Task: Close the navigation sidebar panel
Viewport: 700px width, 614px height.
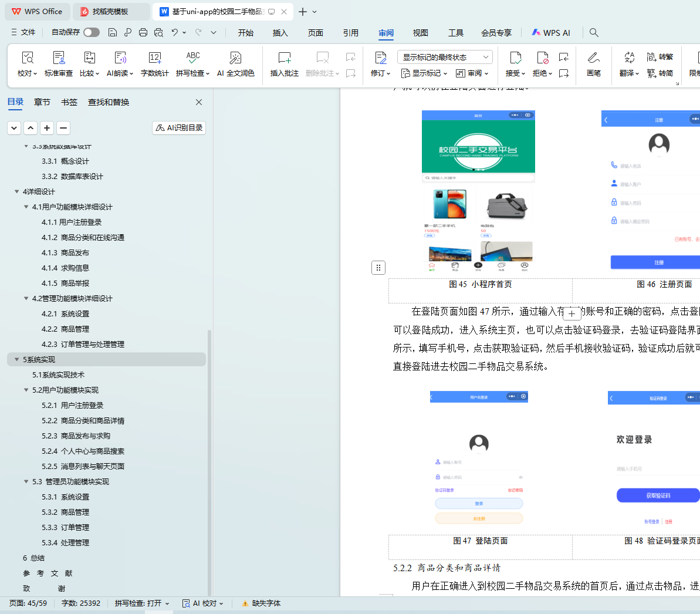Action: tap(199, 102)
